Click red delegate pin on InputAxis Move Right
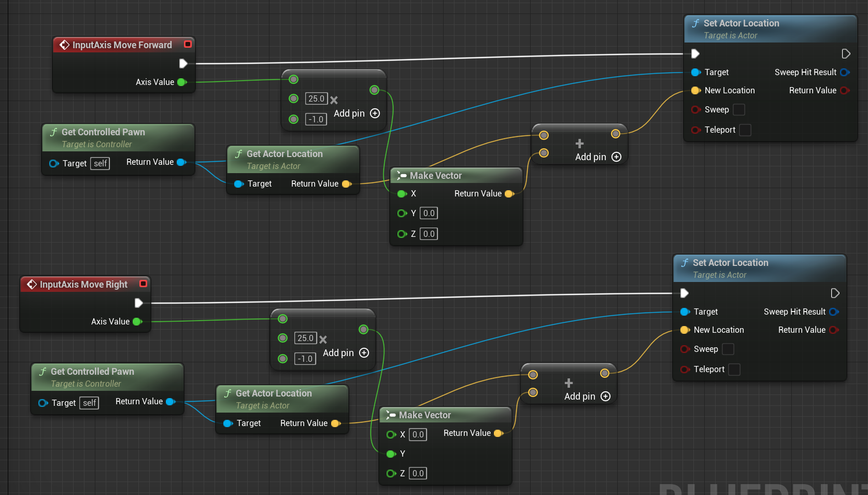The width and height of the screenshot is (868, 495). pyautogui.click(x=143, y=284)
